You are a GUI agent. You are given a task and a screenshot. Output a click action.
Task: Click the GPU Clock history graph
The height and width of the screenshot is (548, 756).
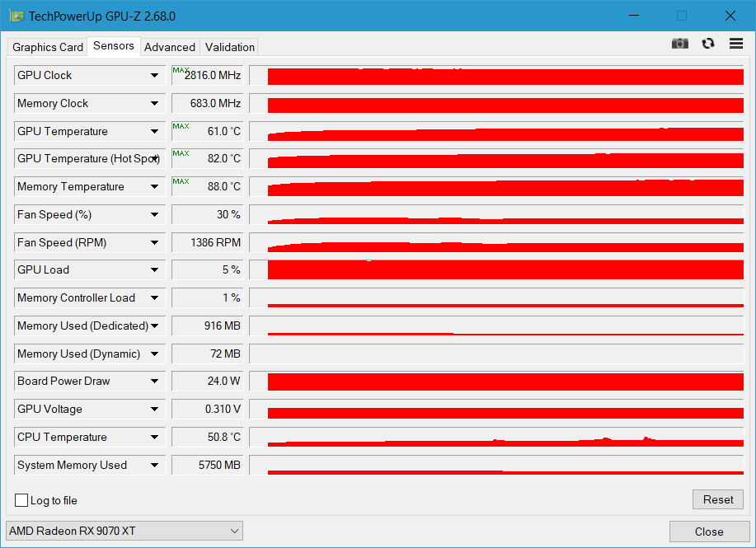[x=496, y=75]
